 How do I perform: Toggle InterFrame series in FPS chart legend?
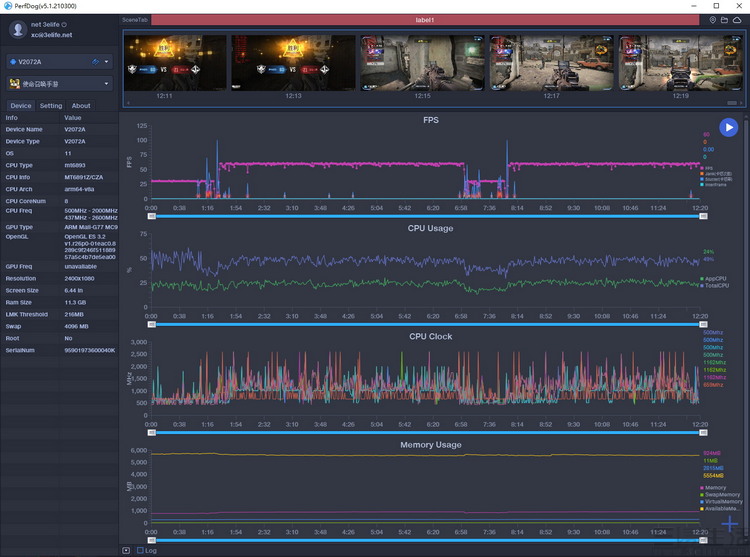coord(713,184)
